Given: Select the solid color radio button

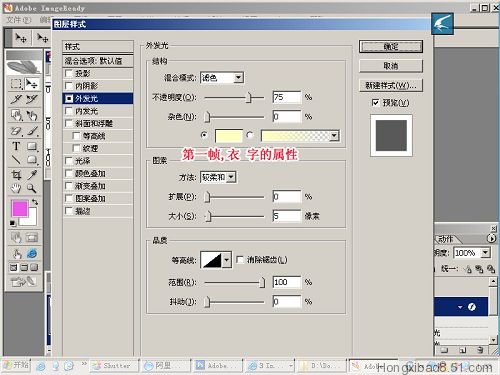Looking at the screenshot, I should [204, 135].
